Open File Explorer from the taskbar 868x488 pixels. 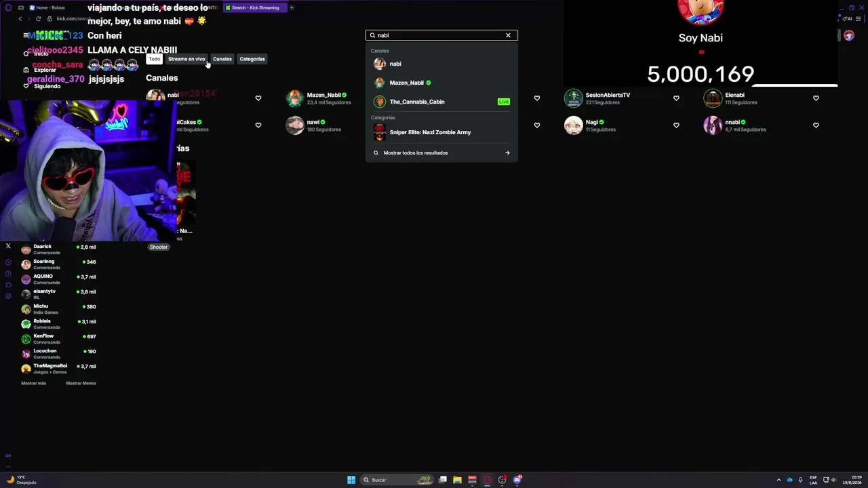pos(457,480)
